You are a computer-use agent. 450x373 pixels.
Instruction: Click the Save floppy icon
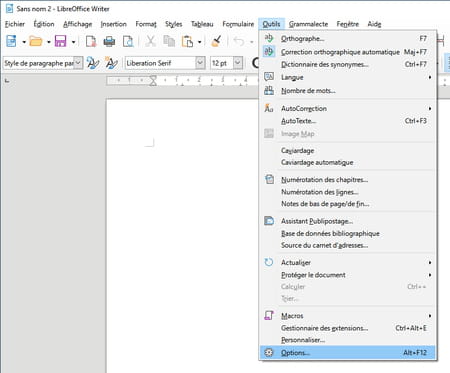(61, 41)
